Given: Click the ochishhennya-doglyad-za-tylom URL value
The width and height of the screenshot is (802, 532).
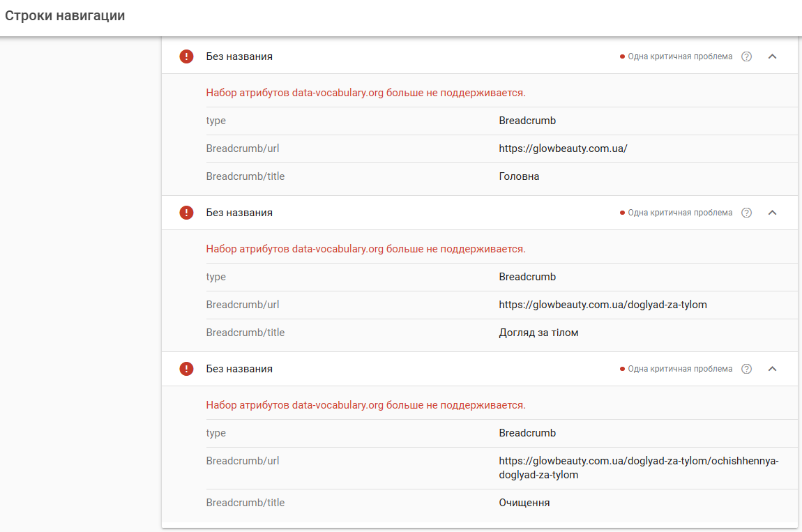Looking at the screenshot, I should (637, 468).
